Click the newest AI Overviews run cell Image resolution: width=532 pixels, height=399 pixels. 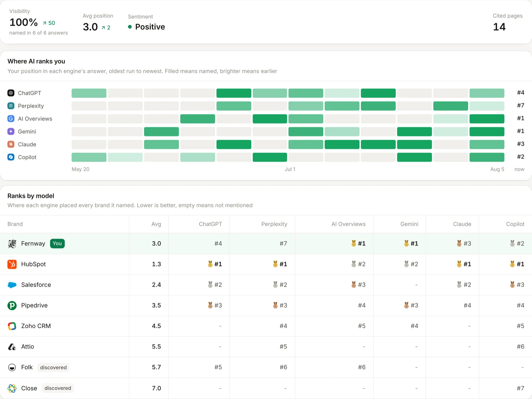point(487,119)
